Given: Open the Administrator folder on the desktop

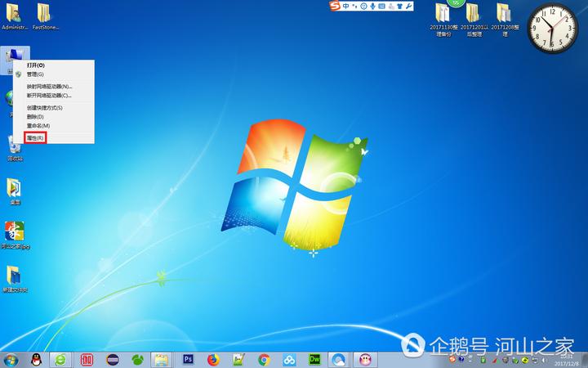Looking at the screenshot, I should pos(14,16).
